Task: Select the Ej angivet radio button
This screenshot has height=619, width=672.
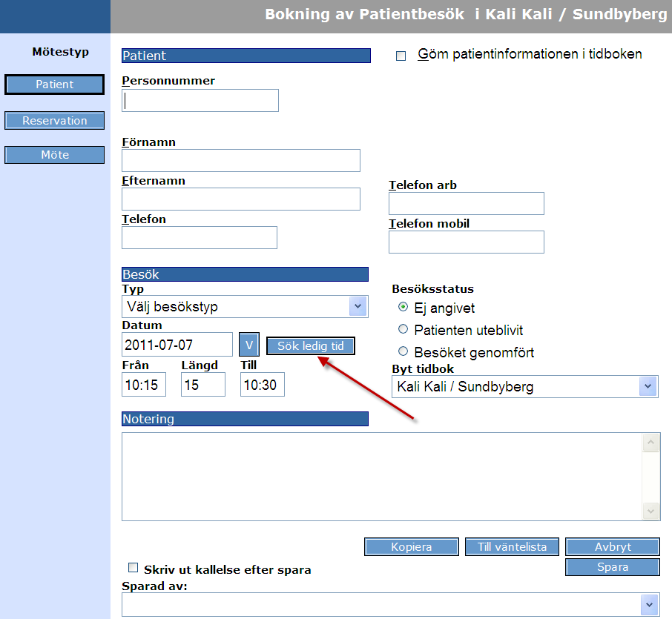Action: pos(403,307)
